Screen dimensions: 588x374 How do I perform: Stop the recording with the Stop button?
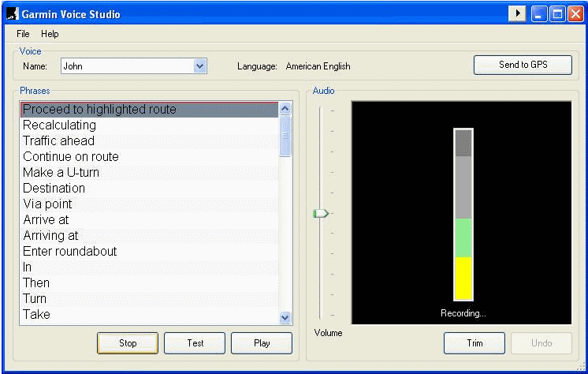click(128, 343)
